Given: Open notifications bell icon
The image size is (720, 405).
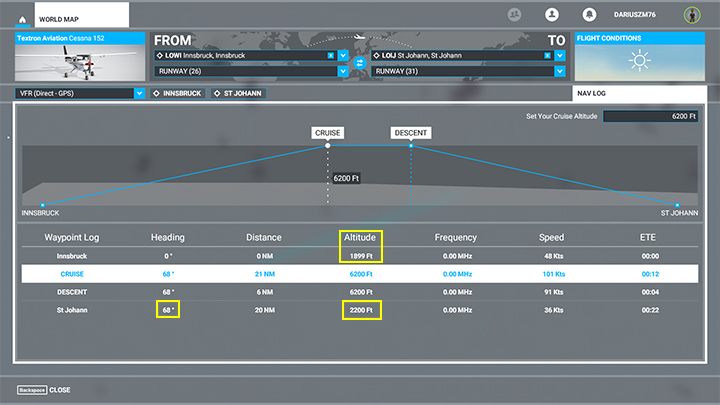Looking at the screenshot, I should click(x=590, y=15).
